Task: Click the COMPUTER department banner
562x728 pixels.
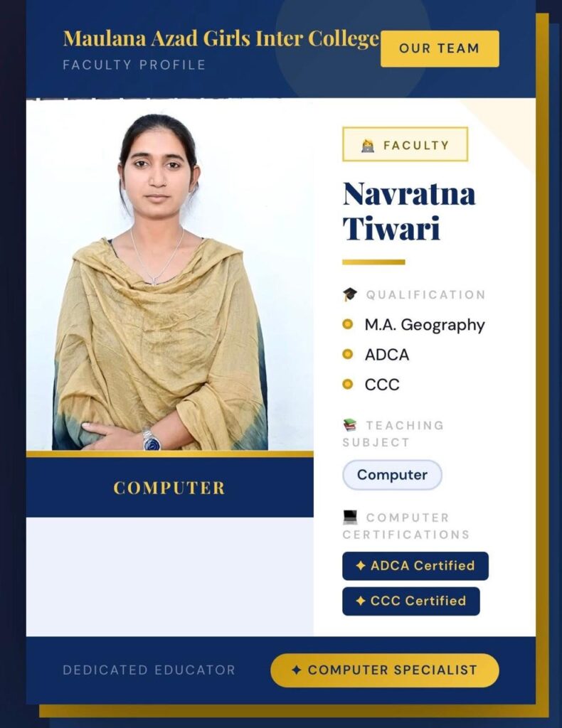Action: click(169, 488)
